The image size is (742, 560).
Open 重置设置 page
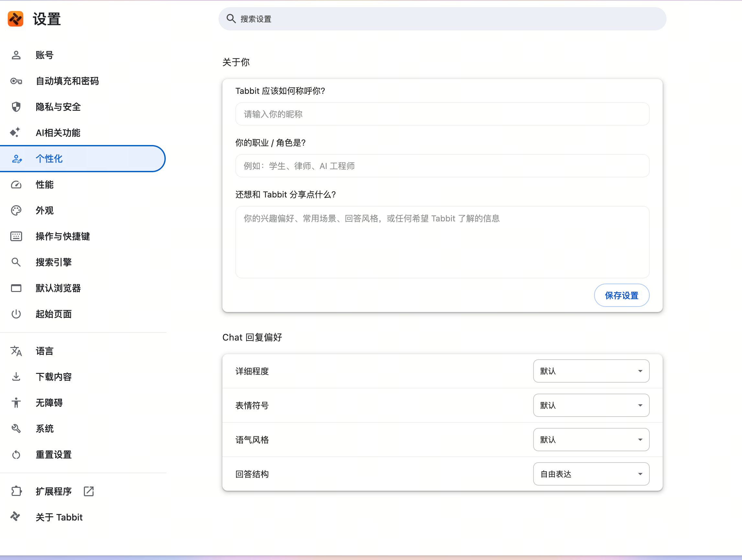83,454
